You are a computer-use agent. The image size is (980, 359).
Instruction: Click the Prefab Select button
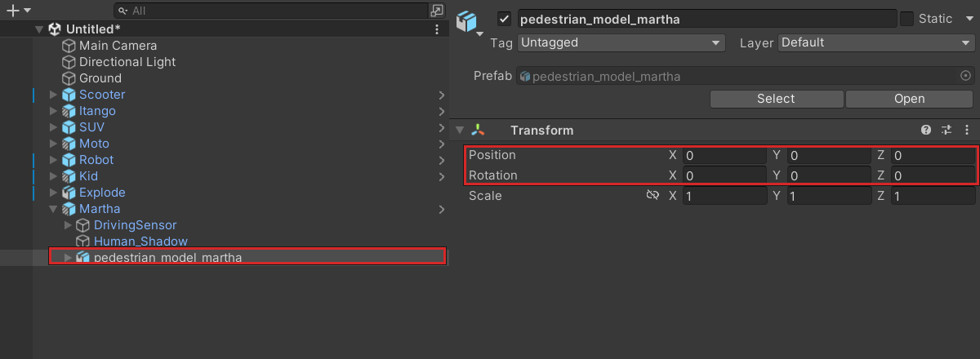pyautogui.click(x=776, y=99)
